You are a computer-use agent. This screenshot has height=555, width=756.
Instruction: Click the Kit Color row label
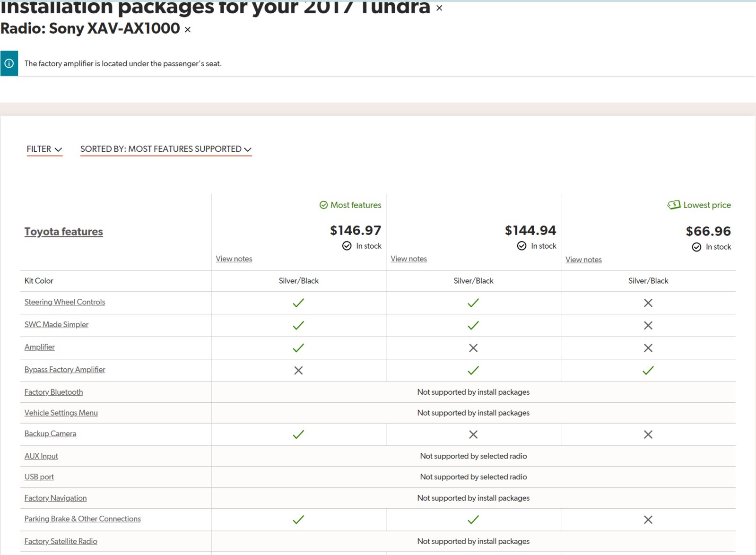(x=39, y=281)
